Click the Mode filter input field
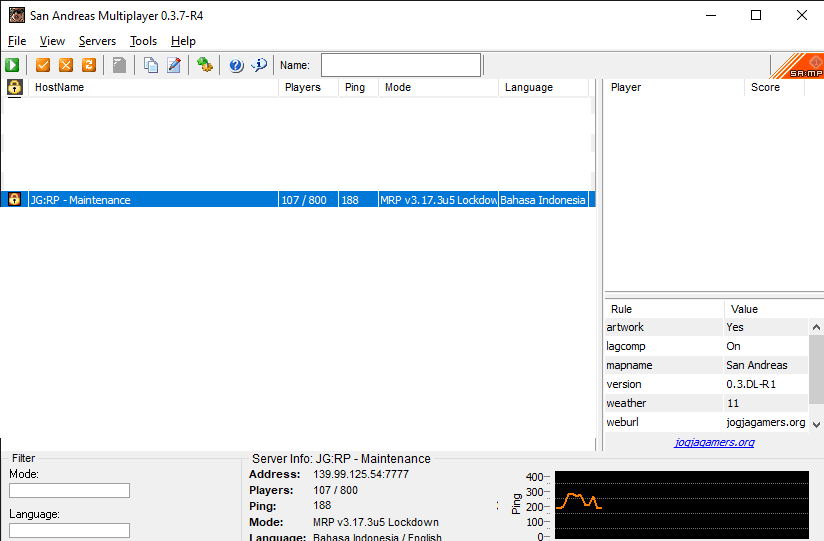The height and width of the screenshot is (541, 824). (x=69, y=491)
